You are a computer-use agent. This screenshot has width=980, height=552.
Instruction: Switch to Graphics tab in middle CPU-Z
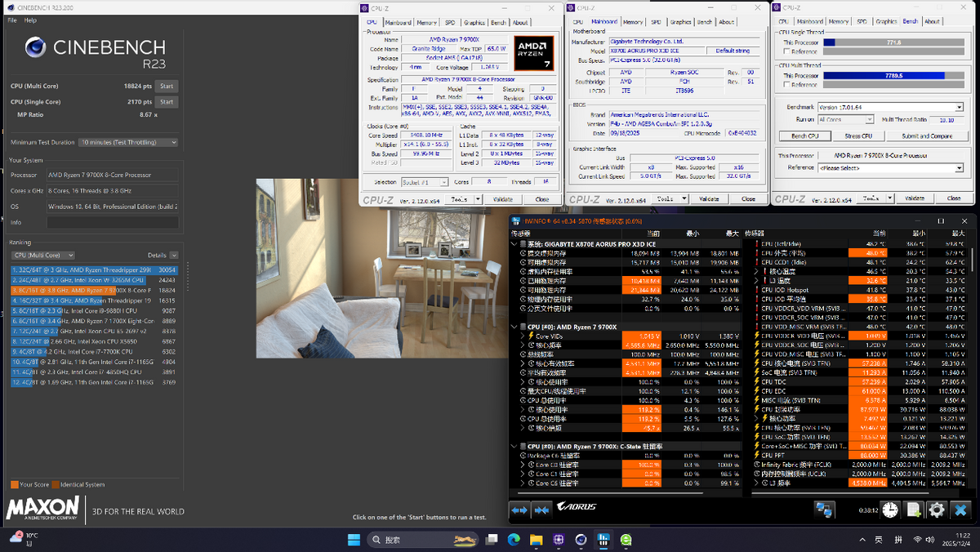(680, 22)
